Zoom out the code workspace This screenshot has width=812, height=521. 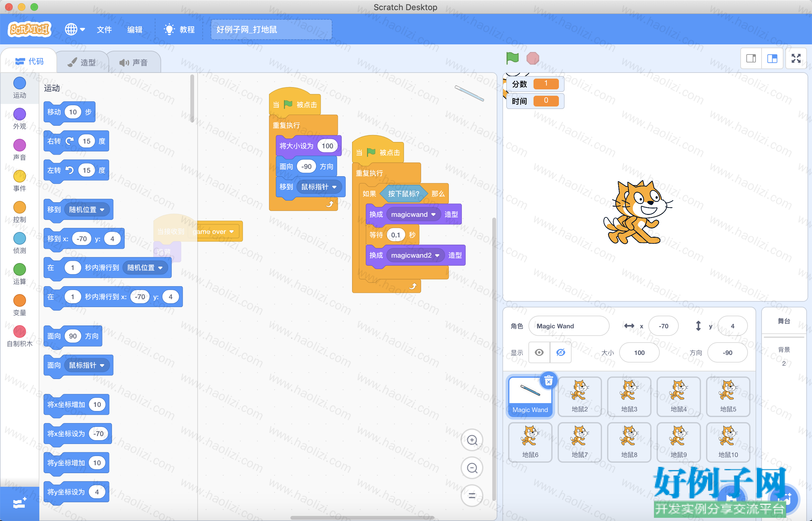472,468
